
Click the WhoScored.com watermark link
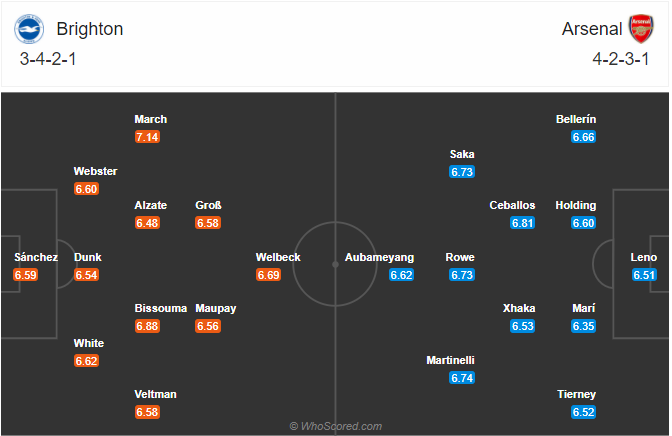[336, 426]
